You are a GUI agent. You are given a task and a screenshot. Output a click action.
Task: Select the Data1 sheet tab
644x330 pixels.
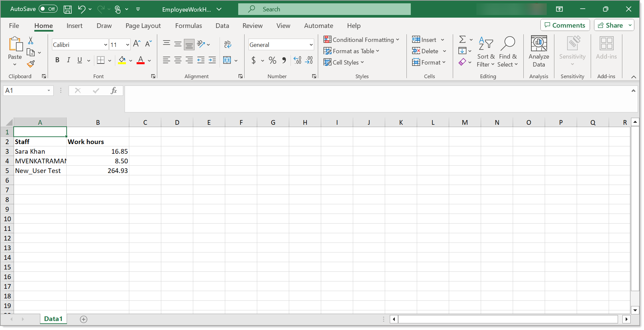(x=53, y=319)
